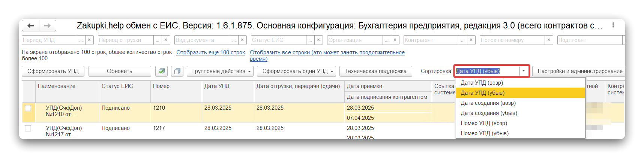The height and width of the screenshot is (158, 644).
Task: Click the Дата отгрузки, передачи (сдачи) header
Action: pos(299,91)
